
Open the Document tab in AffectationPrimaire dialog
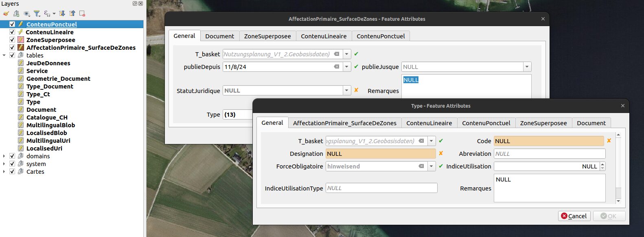[219, 36]
